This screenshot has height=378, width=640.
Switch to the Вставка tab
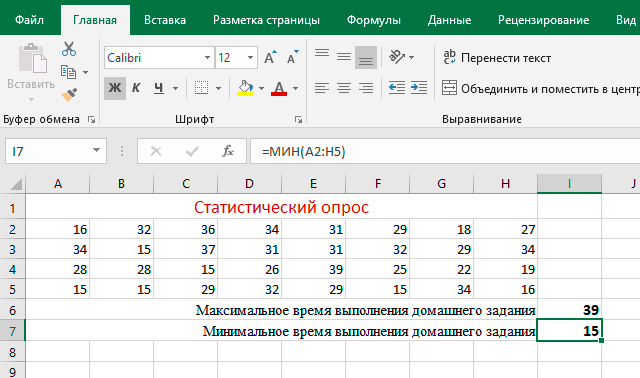pos(165,20)
